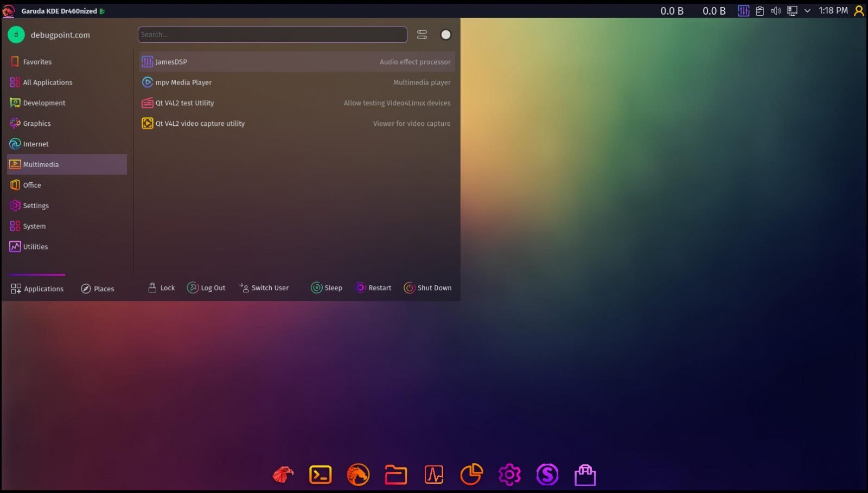This screenshot has width=868, height=493.
Task: Open the clipboard manager in the system tray
Action: pyautogui.click(x=760, y=10)
